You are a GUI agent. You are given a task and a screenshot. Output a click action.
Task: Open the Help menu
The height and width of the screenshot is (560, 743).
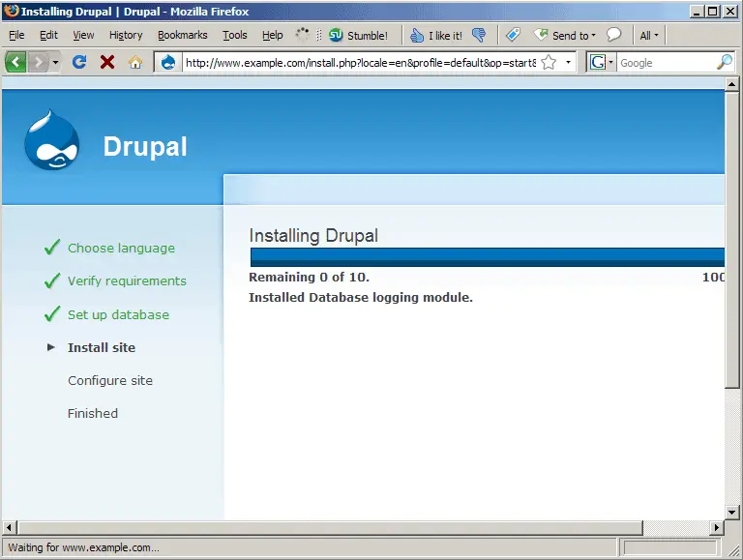tap(273, 35)
